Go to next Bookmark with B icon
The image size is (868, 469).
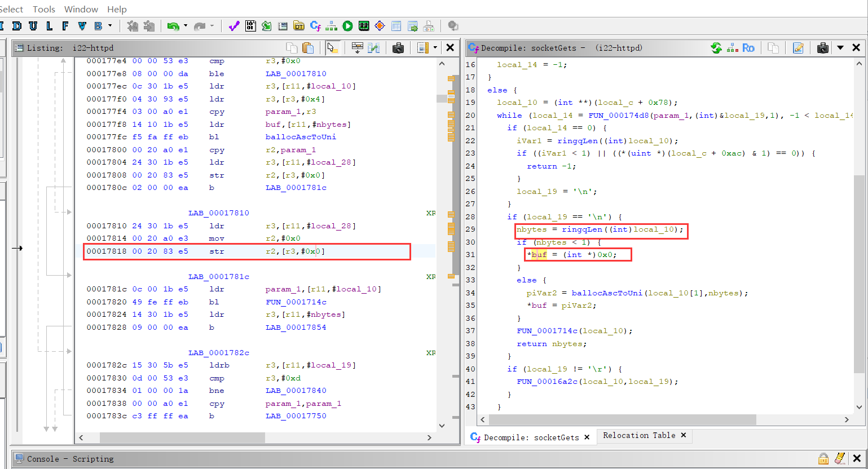[98, 26]
